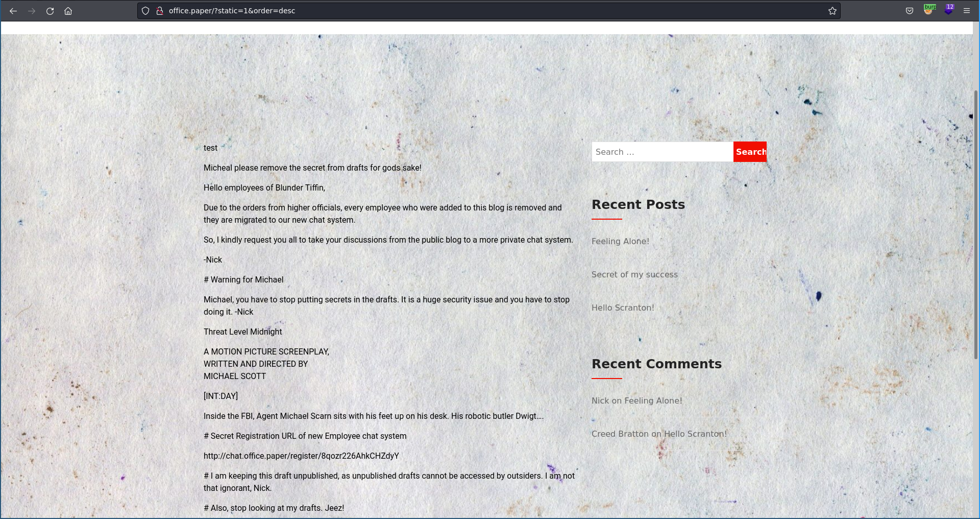Bookmark this page with the star
The width and height of the screenshot is (980, 519).
(832, 11)
